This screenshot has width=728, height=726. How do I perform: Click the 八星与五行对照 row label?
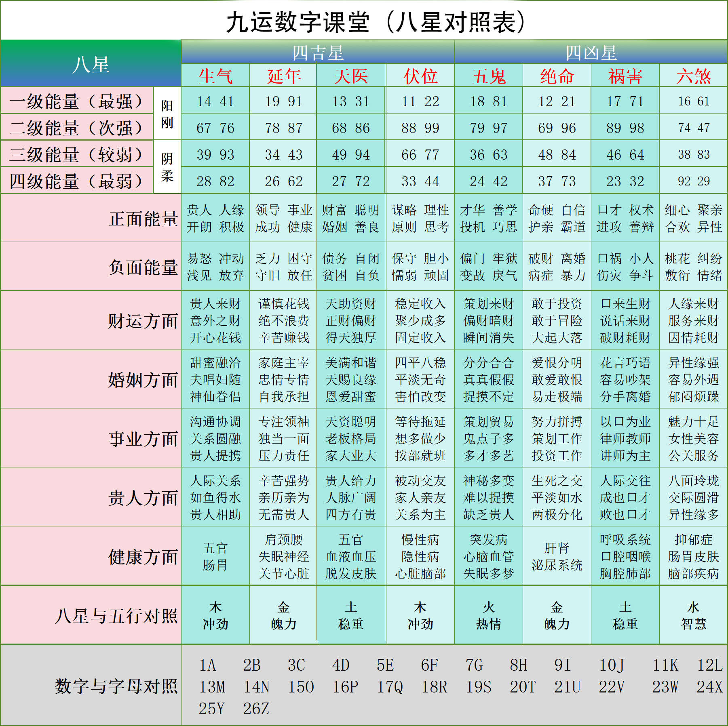91,615
